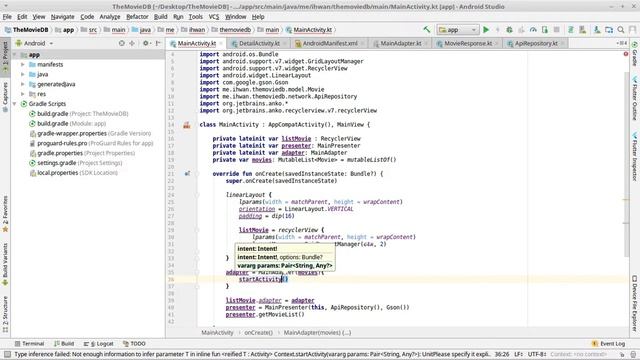
Task: Open the app run configuration dropdown
Action: 457,30
